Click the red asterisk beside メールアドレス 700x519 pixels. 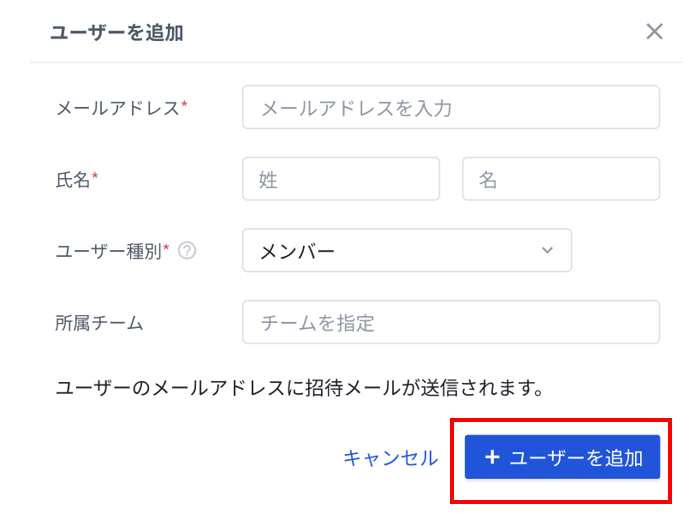(184, 104)
